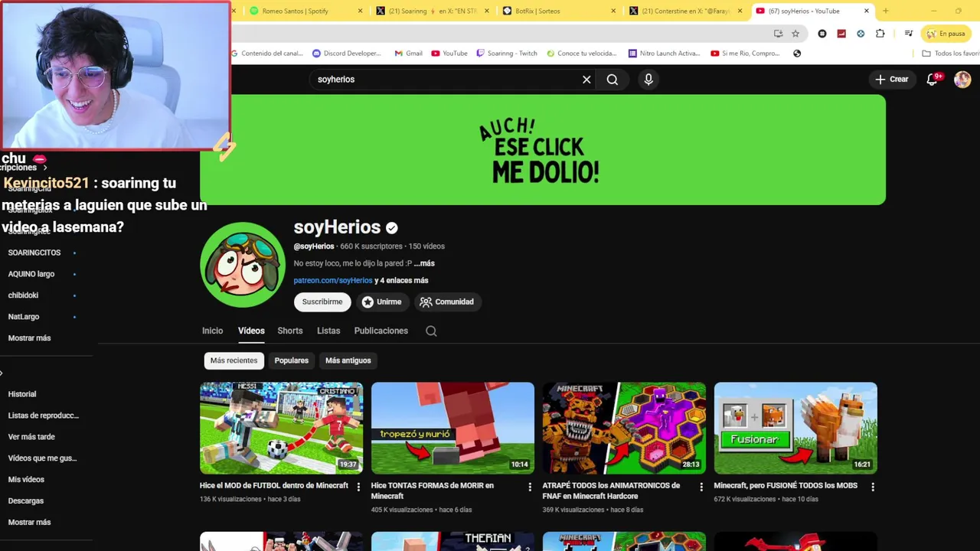Open the Conoce tu velocidad bookmark
The width and height of the screenshot is (980, 551).
[x=582, y=54]
